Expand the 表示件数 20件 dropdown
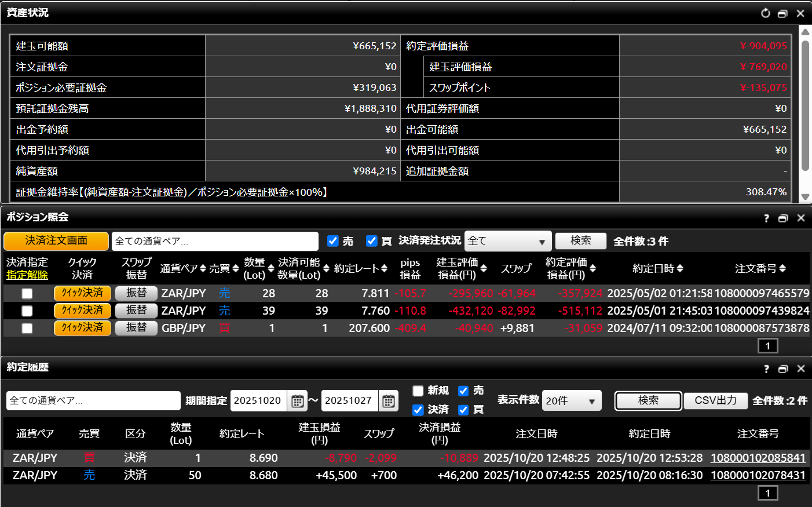Screen dimensions: 812x507 pos(571,401)
